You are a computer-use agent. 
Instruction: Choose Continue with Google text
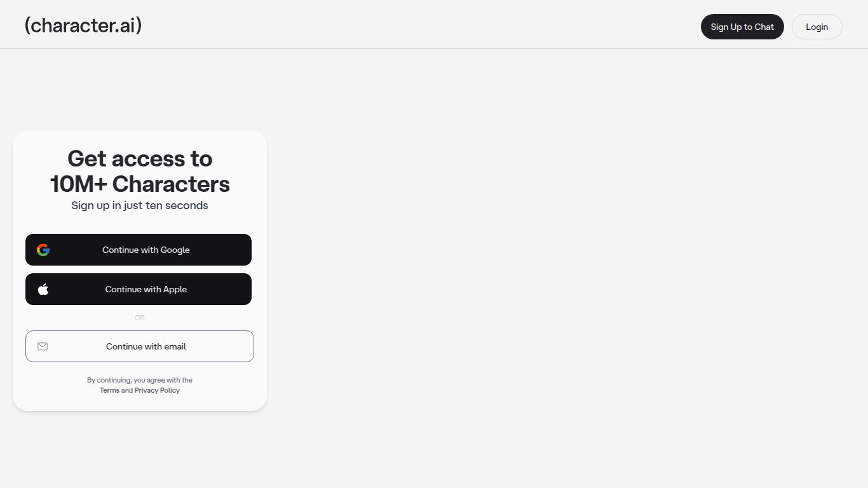pyautogui.click(x=146, y=250)
